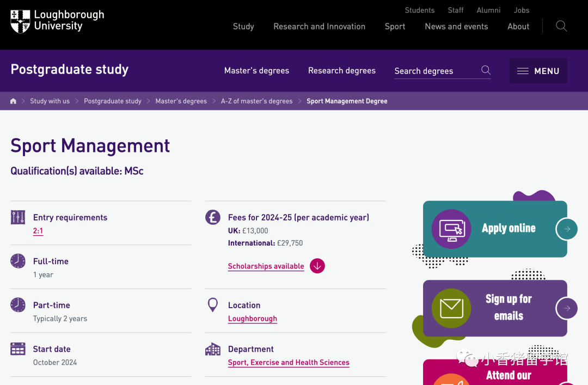Go to the Staff link
Viewport: 588px width, 385px height.
(456, 10)
